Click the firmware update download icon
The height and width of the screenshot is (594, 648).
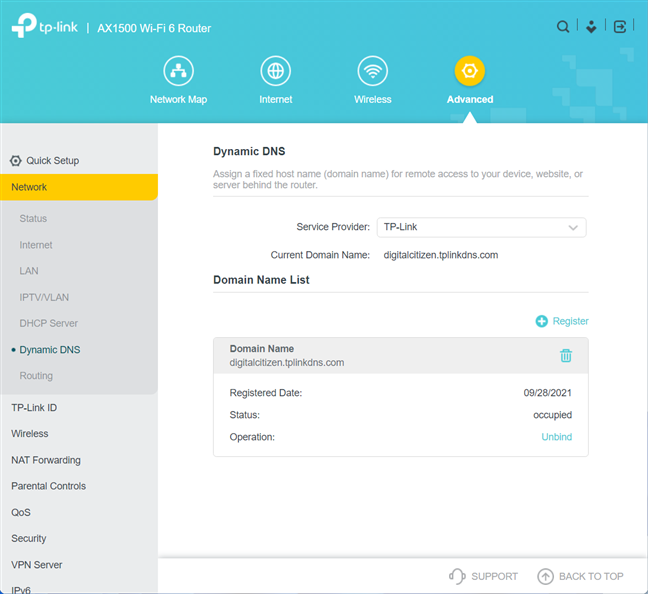click(x=591, y=27)
